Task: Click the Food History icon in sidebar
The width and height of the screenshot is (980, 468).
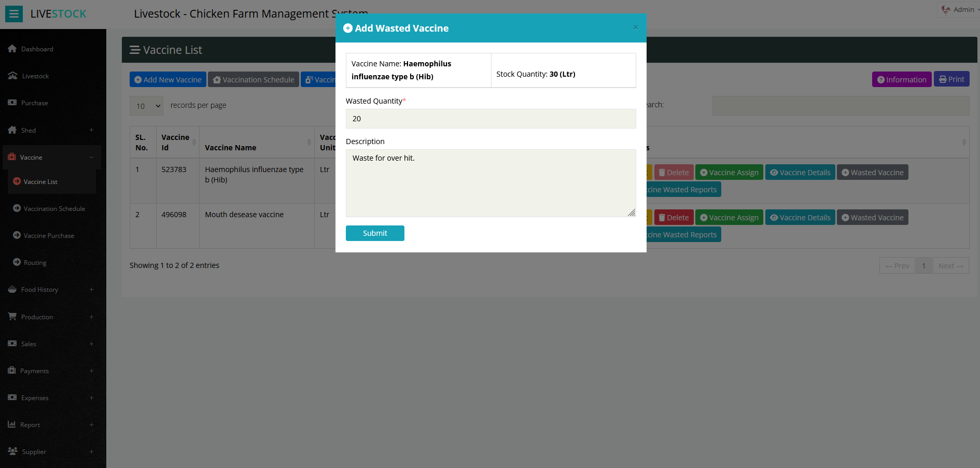Action: click(12, 289)
